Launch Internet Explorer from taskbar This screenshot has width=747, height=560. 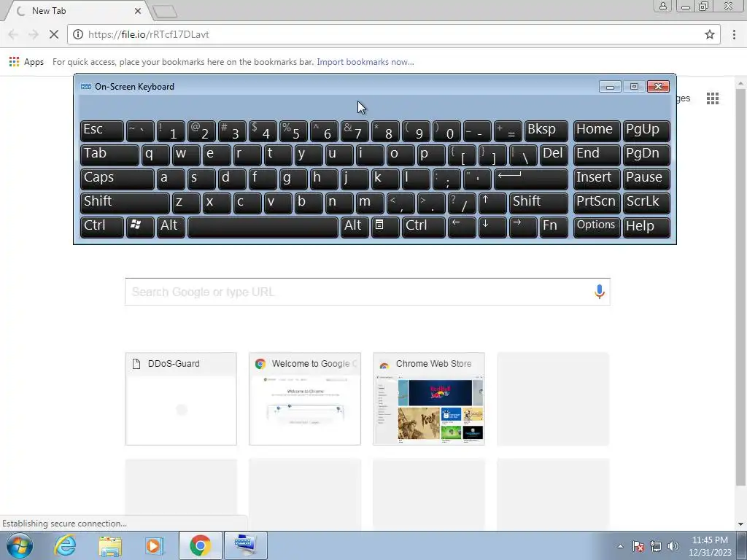point(65,545)
